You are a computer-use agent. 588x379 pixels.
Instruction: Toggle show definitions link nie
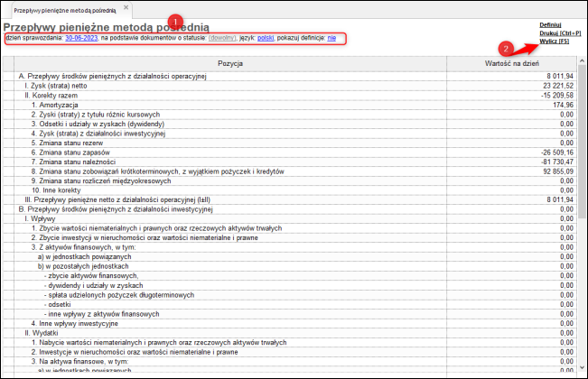[x=331, y=38]
